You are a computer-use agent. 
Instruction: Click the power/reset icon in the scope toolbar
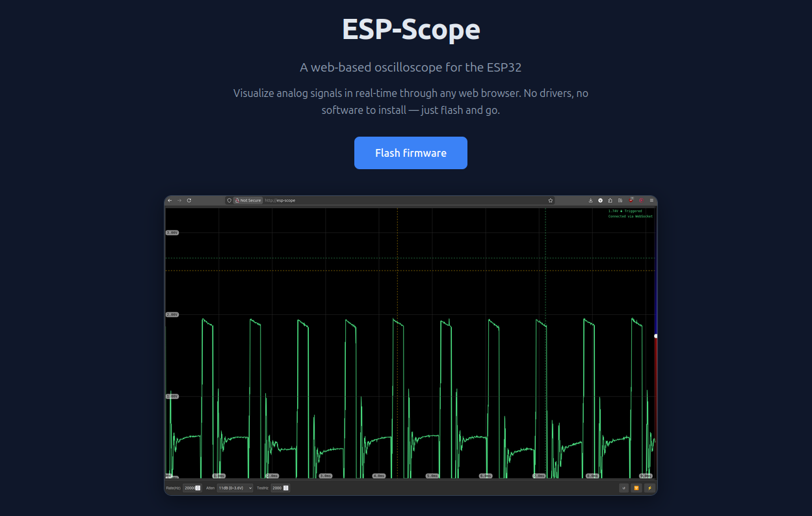pyautogui.click(x=623, y=487)
